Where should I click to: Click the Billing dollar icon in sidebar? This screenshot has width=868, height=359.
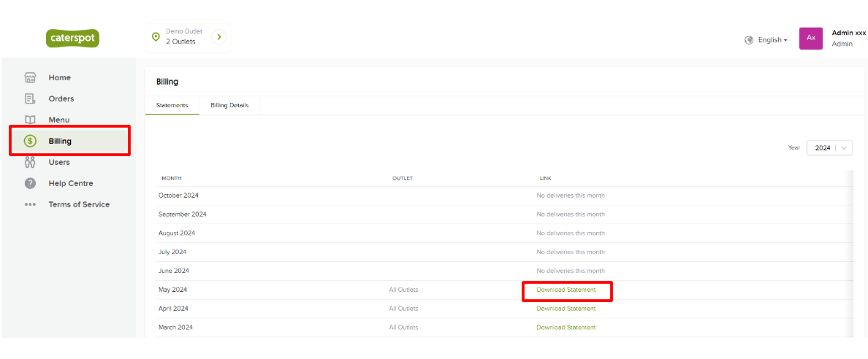point(30,141)
